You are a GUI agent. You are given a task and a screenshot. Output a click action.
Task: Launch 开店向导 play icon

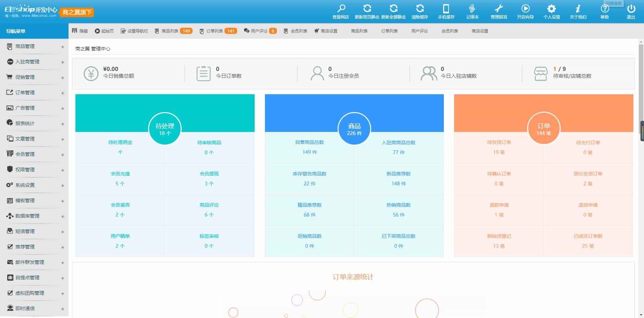pos(525,9)
